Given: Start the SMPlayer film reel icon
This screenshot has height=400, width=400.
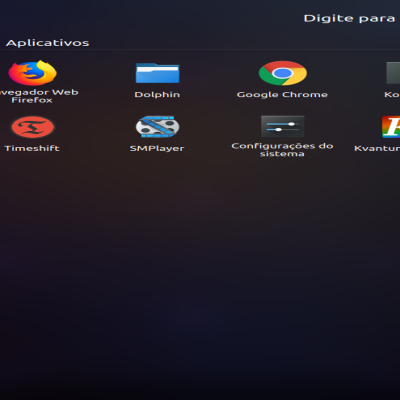Looking at the screenshot, I should pyautogui.click(x=157, y=127).
